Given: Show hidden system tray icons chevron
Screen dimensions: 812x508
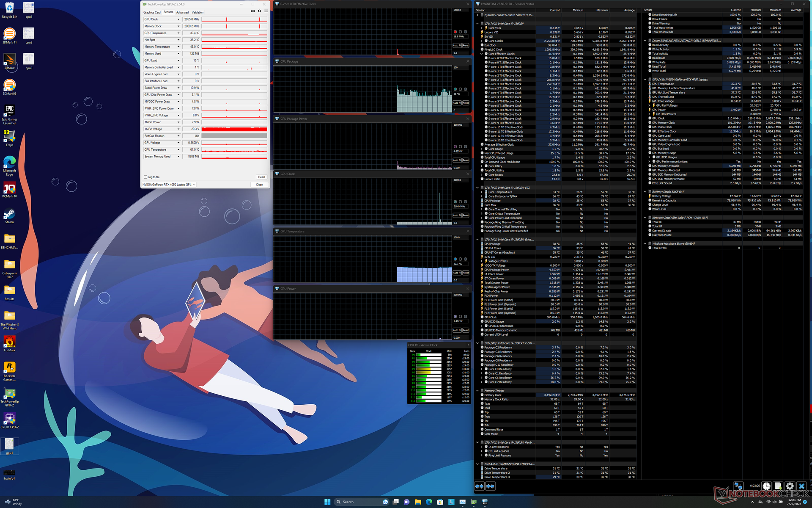Looking at the screenshot, I should (752, 502).
